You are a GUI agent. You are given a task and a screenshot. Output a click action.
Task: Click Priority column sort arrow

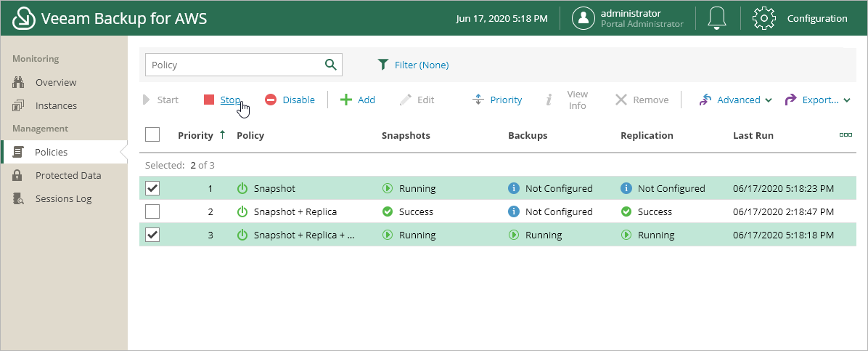coord(223,134)
